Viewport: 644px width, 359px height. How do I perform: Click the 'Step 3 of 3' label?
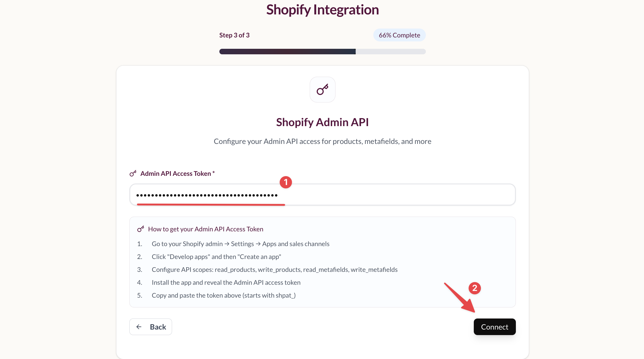(234, 35)
